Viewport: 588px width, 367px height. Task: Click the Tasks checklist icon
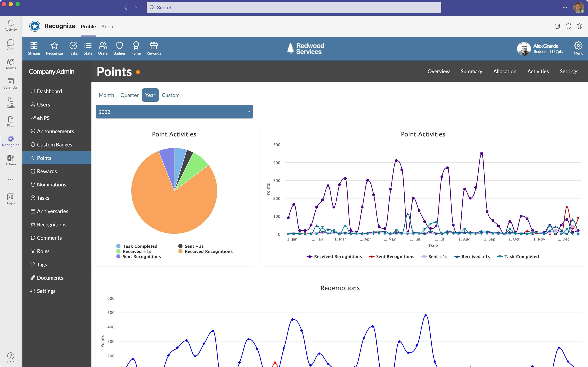(73, 46)
